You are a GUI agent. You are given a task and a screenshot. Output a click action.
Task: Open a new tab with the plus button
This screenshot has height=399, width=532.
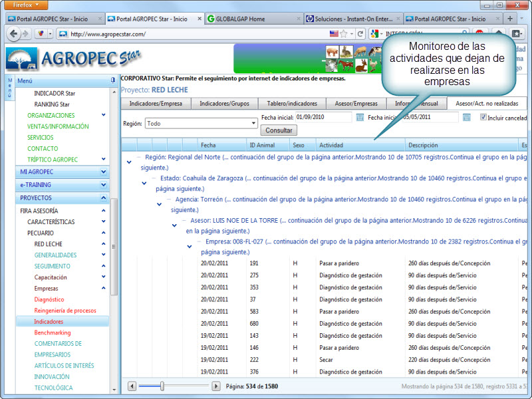point(509,19)
